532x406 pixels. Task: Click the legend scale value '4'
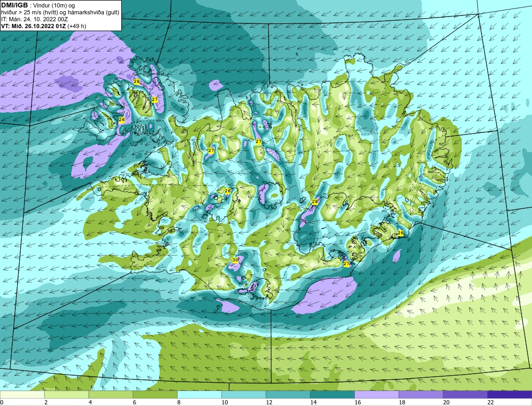[x=90, y=402]
